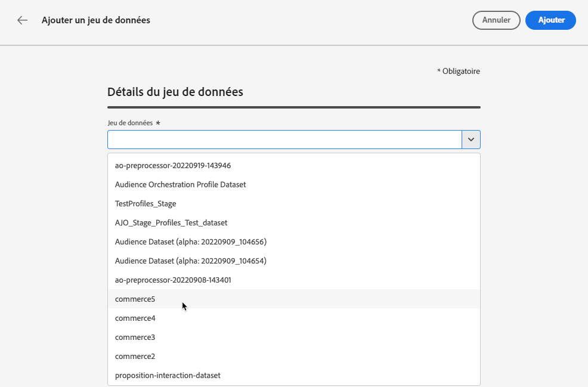The image size is (588, 387).
Task: Click the Ajouter un jeu de données title
Action: (96, 20)
